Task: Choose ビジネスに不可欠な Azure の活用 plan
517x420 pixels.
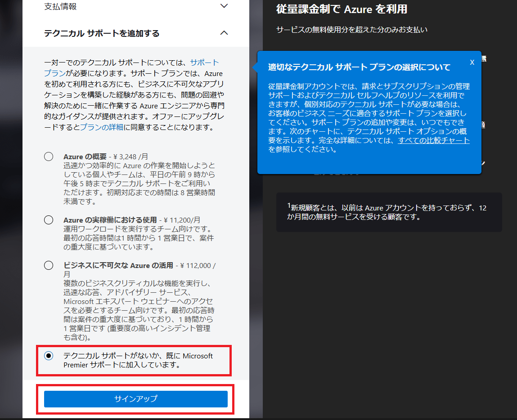Action: 49,265
